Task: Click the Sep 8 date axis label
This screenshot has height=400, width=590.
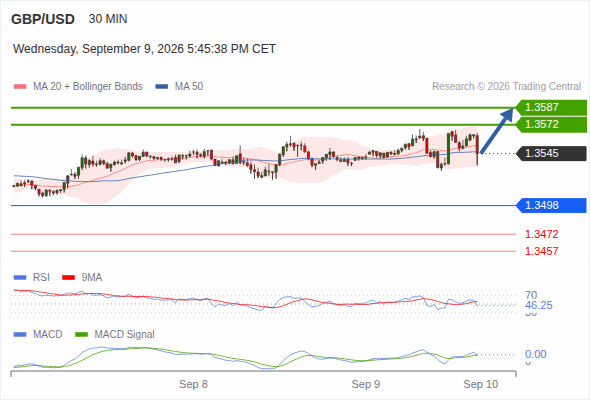Action: point(193,384)
